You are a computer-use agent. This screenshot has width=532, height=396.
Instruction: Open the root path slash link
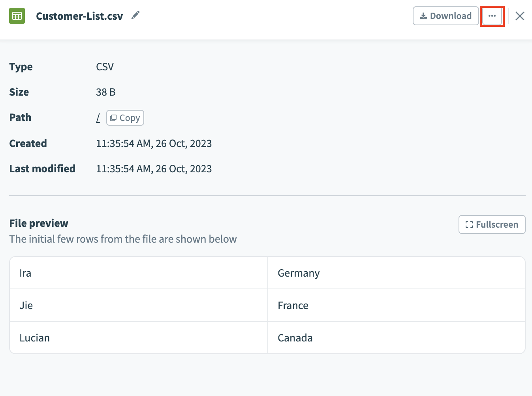point(98,118)
